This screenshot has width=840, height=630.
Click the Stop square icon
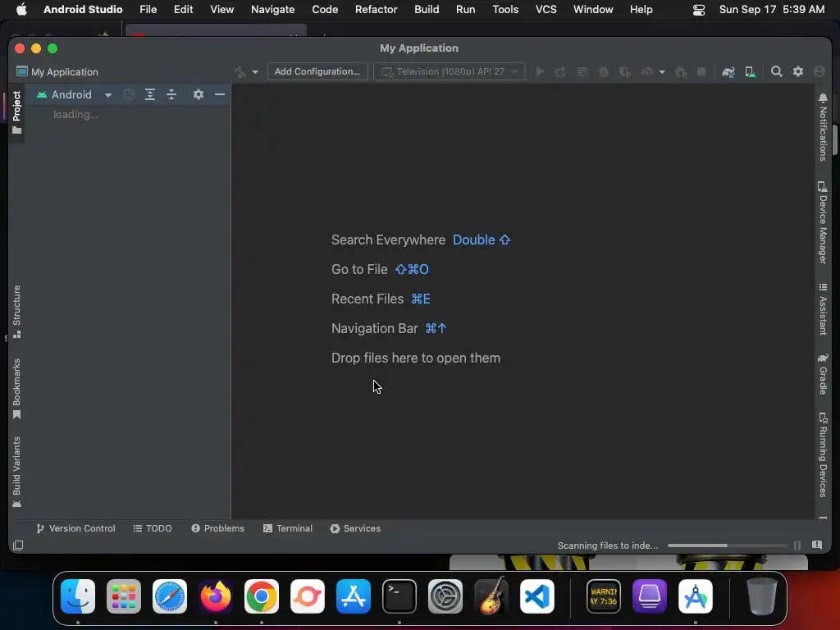pyautogui.click(x=701, y=72)
